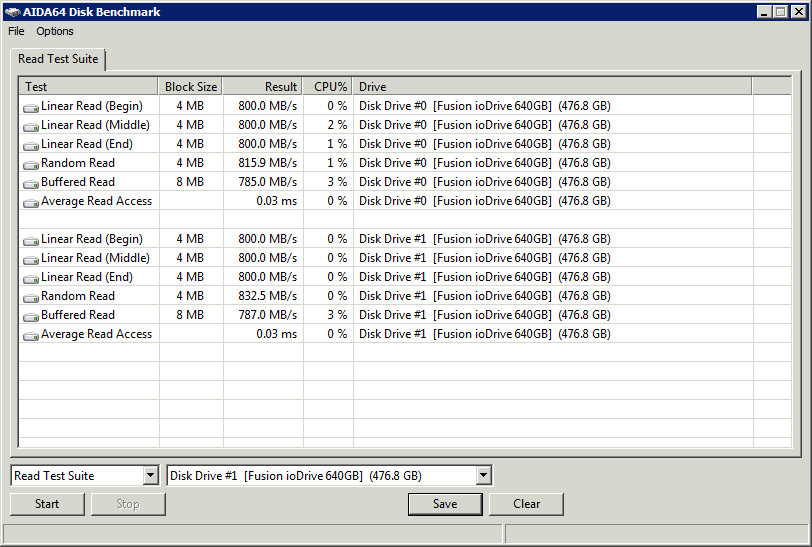Viewport: 812px width, 547px height.
Task: Click the disabled Stop button
Action: click(128, 503)
